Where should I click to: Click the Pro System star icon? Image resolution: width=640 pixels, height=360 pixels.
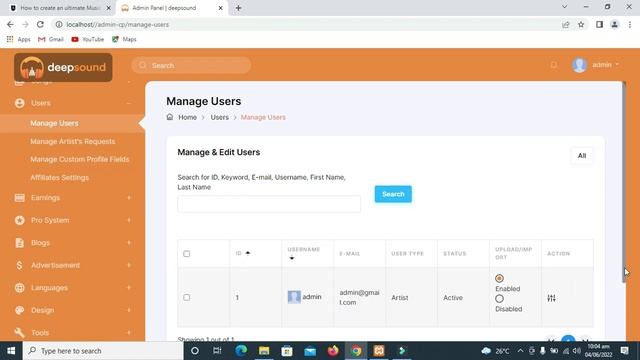19,220
